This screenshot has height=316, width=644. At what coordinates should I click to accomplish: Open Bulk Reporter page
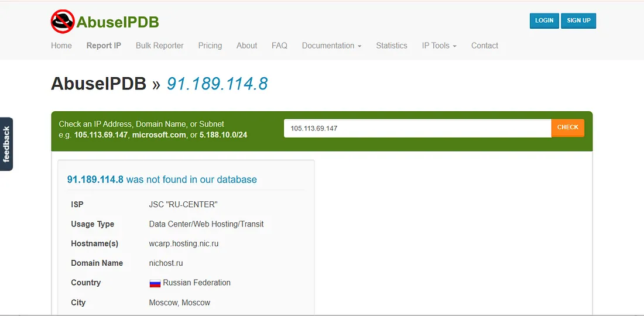pyautogui.click(x=160, y=46)
